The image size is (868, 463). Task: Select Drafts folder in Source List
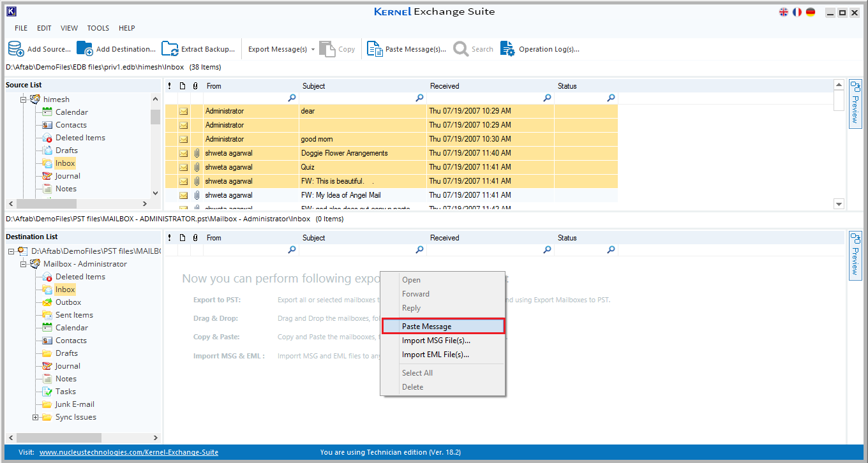coord(66,151)
